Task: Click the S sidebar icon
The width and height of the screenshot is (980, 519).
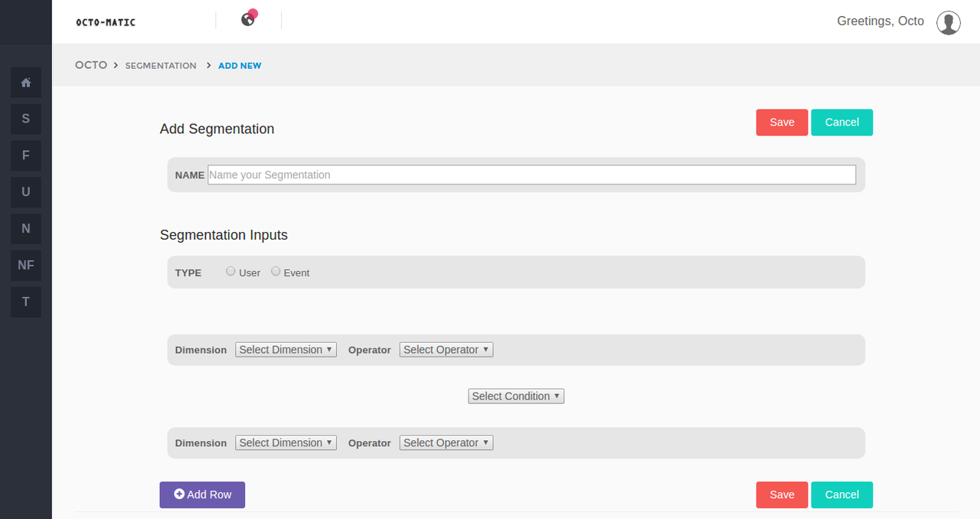Action: [26, 119]
